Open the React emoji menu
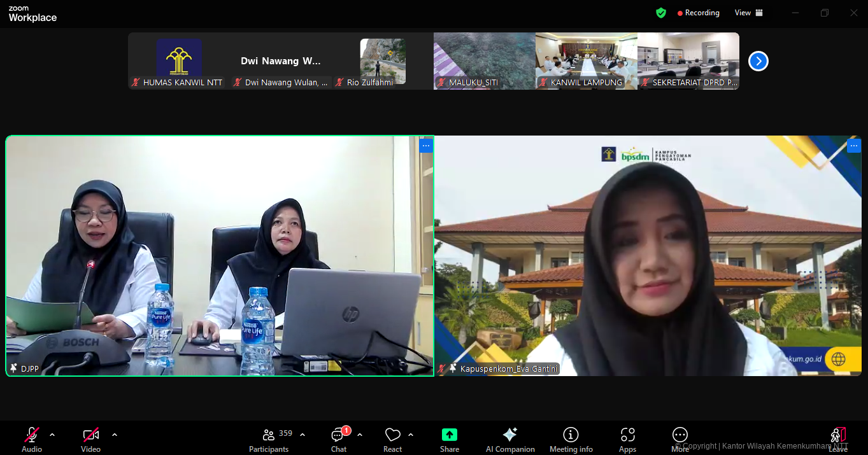 point(392,439)
